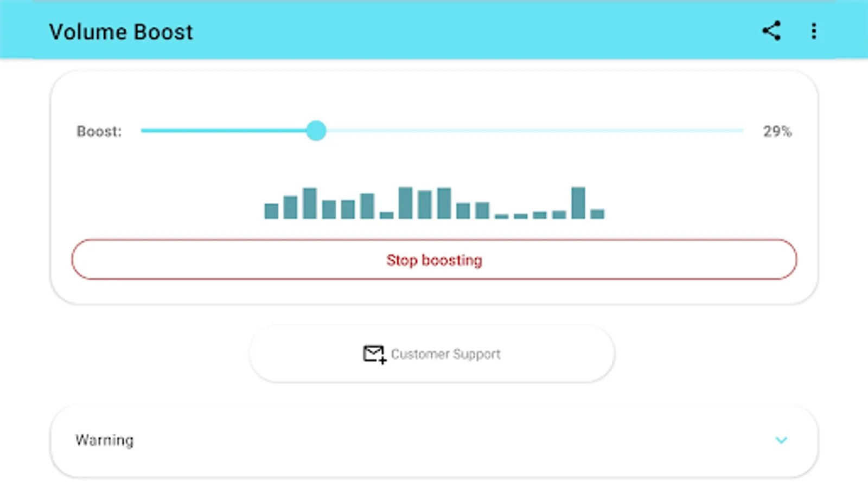
Task: Click the slider track past the thumb
Action: pyautogui.click(x=542, y=131)
